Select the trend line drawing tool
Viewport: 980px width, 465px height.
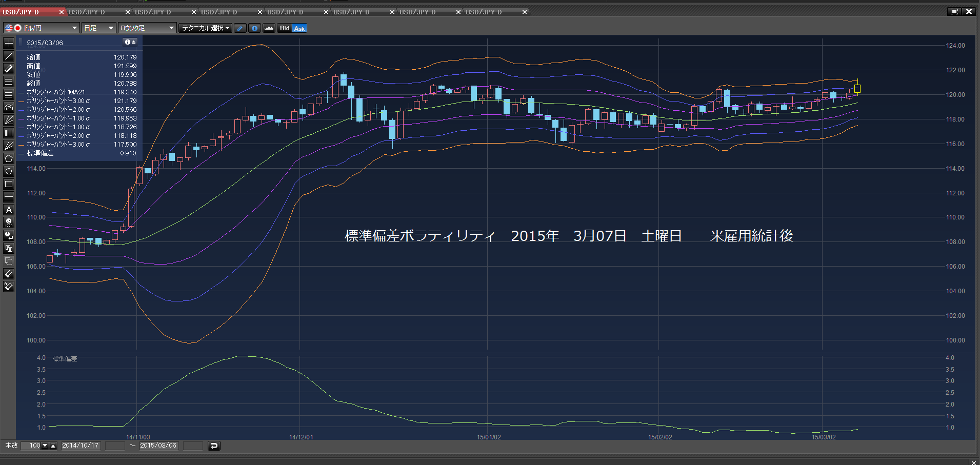click(x=9, y=56)
